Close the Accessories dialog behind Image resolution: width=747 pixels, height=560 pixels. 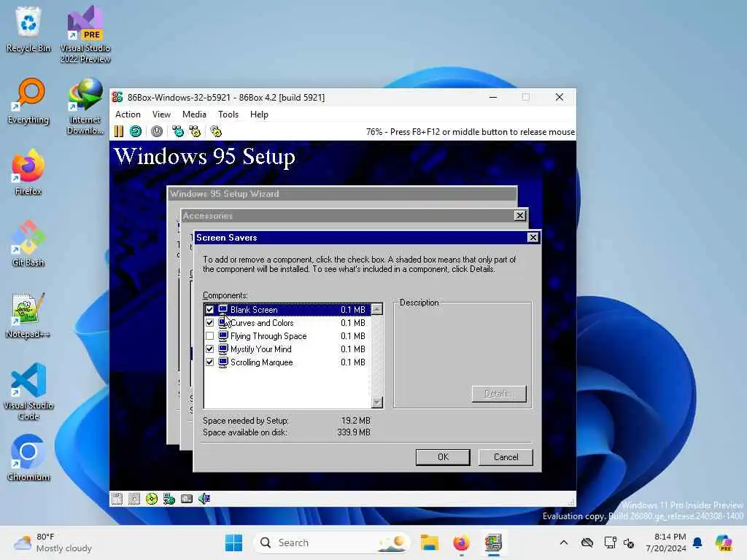(x=519, y=216)
